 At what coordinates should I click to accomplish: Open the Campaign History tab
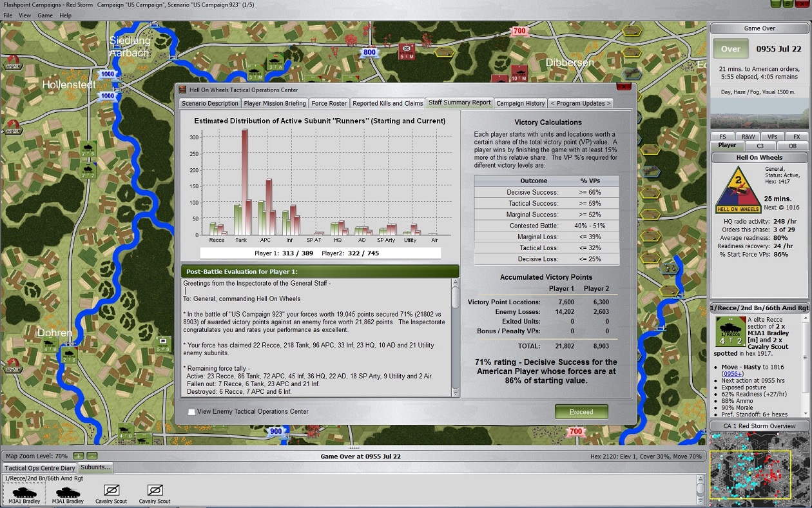point(520,103)
